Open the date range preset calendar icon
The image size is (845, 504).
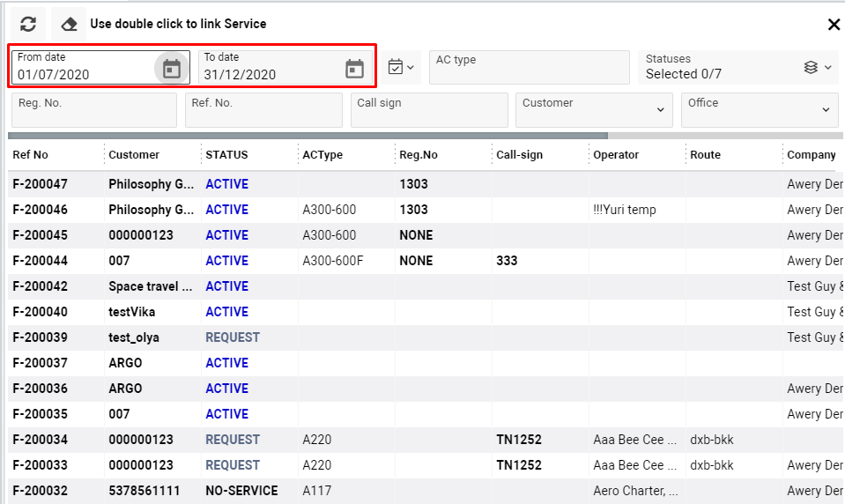(401, 67)
